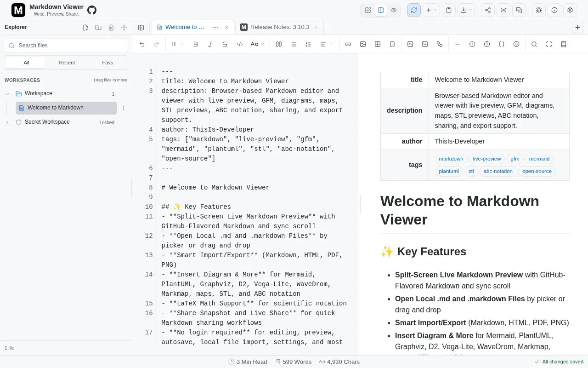Open the plus insert dropdown in header
Screen dimensions: 588x368
click(431, 10)
